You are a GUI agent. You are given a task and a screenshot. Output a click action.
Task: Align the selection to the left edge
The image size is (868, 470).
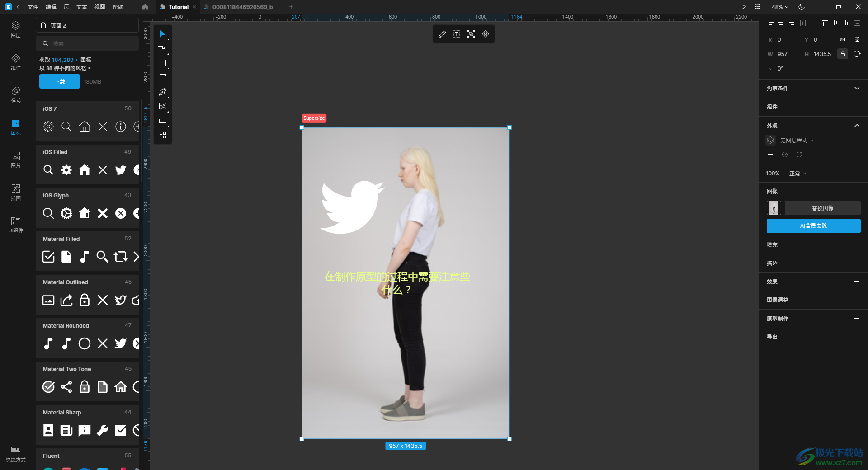coord(770,23)
